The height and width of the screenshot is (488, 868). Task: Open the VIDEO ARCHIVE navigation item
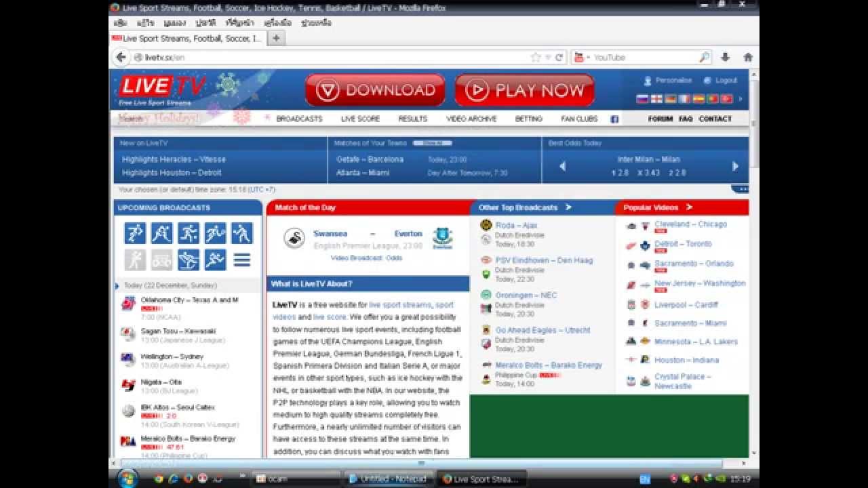[471, 119]
